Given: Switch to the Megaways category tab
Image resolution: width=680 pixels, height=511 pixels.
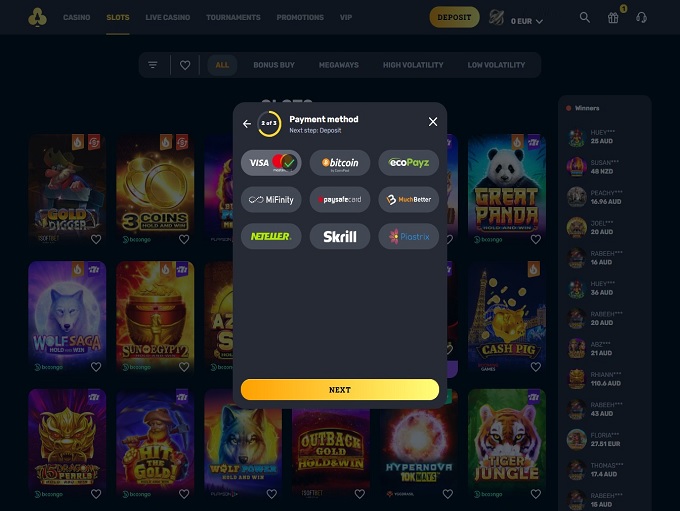Looking at the screenshot, I should pyautogui.click(x=339, y=65).
